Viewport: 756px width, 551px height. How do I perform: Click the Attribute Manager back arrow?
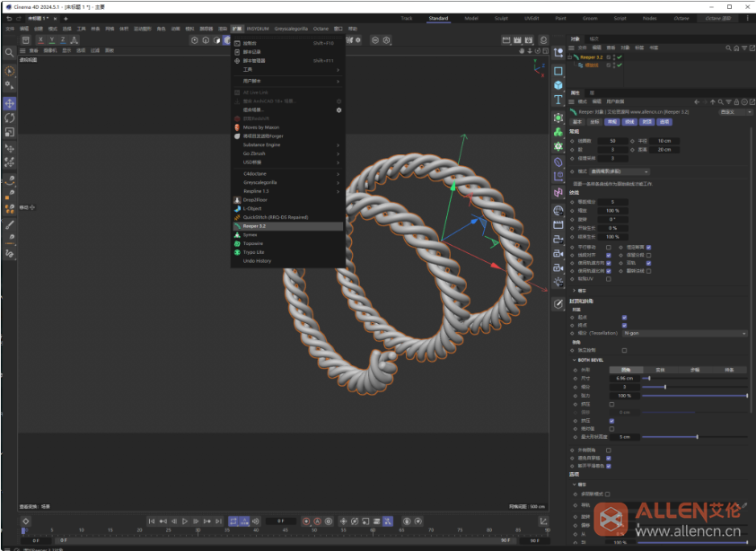pyautogui.click(x=696, y=101)
